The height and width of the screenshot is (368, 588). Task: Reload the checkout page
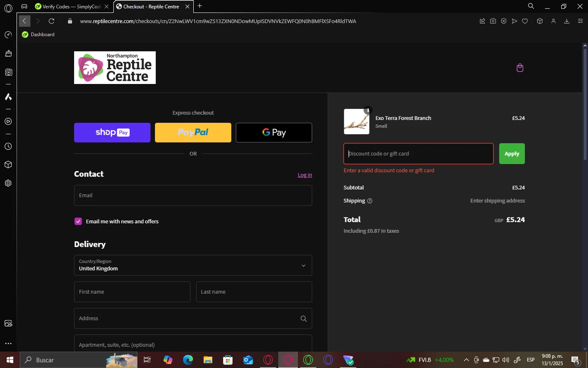[x=51, y=21]
